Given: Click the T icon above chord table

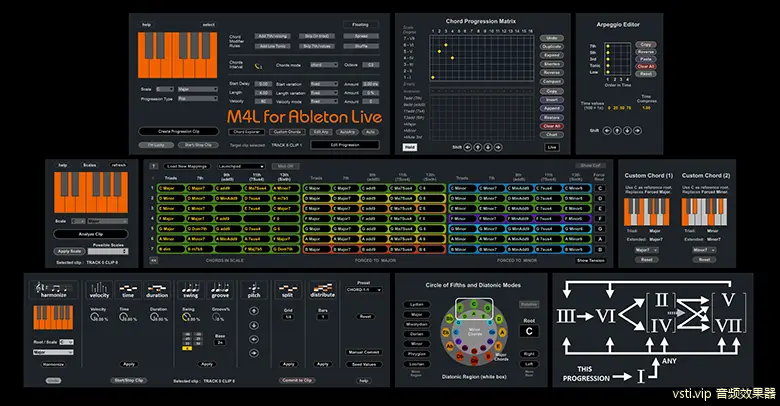Looking at the screenshot, I should 154,166.
